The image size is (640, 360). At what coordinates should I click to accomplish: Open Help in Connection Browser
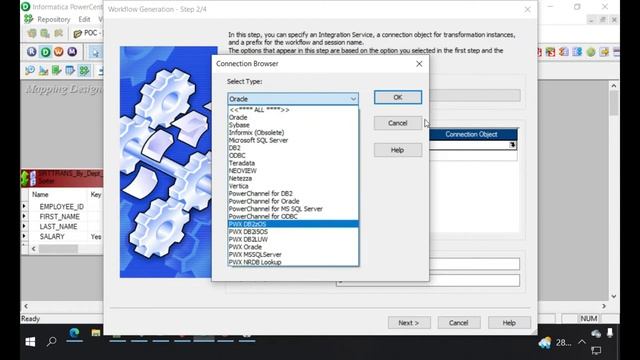398,150
